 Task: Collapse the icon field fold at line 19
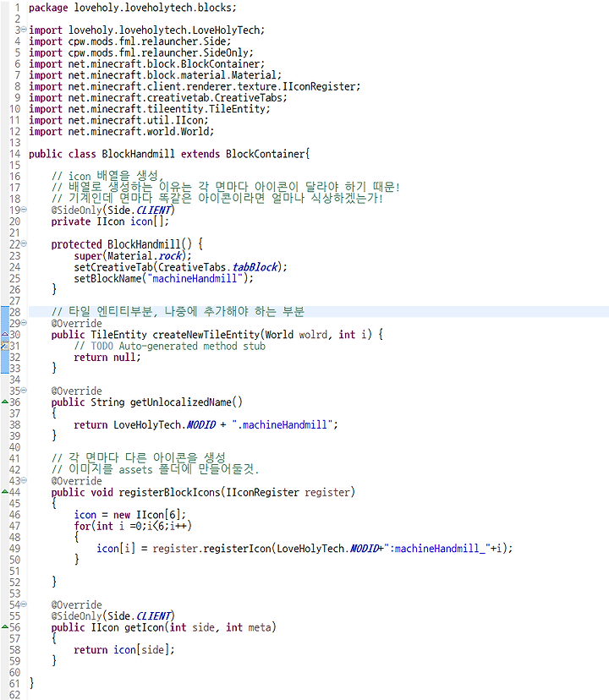tap(24, 210)
